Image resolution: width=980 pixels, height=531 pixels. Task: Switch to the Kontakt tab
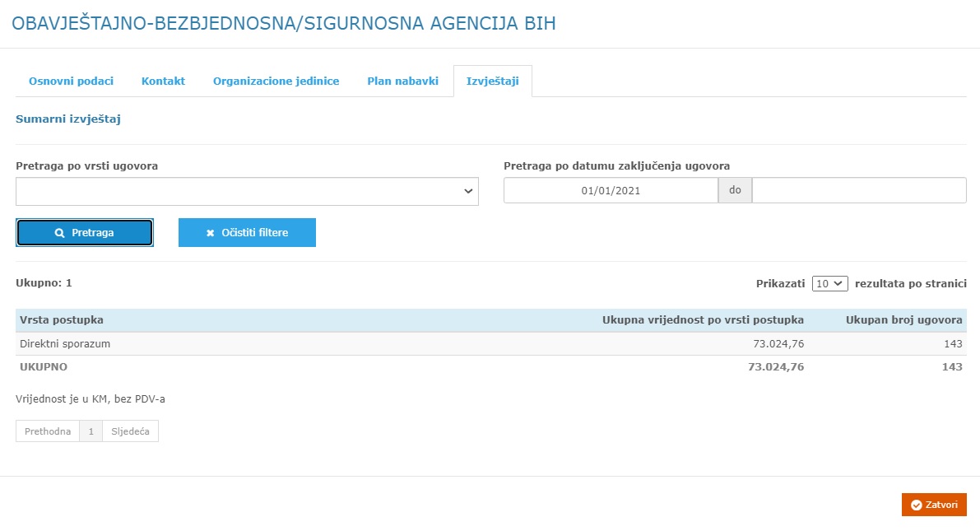[x=163, y=81]
